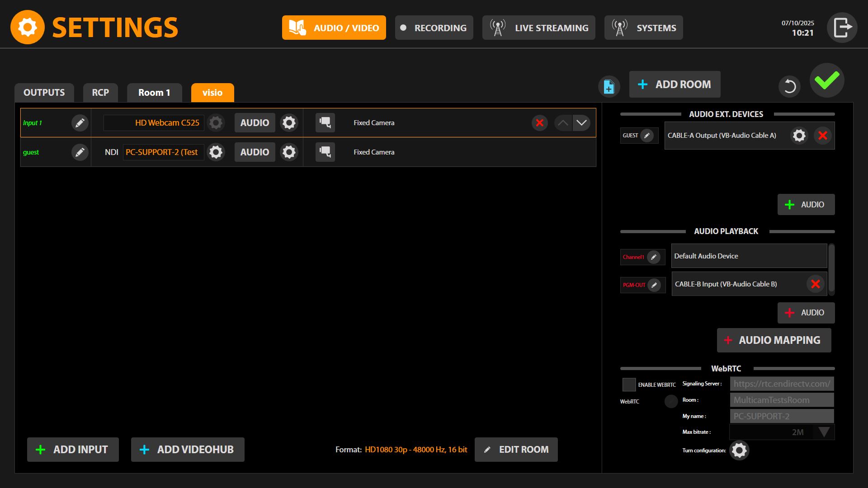The height and width of the screenshot is (488, 868).
Task: Open CABLE-A Output device settings gear
Action: pyautogui.click(x=799, y=136)
